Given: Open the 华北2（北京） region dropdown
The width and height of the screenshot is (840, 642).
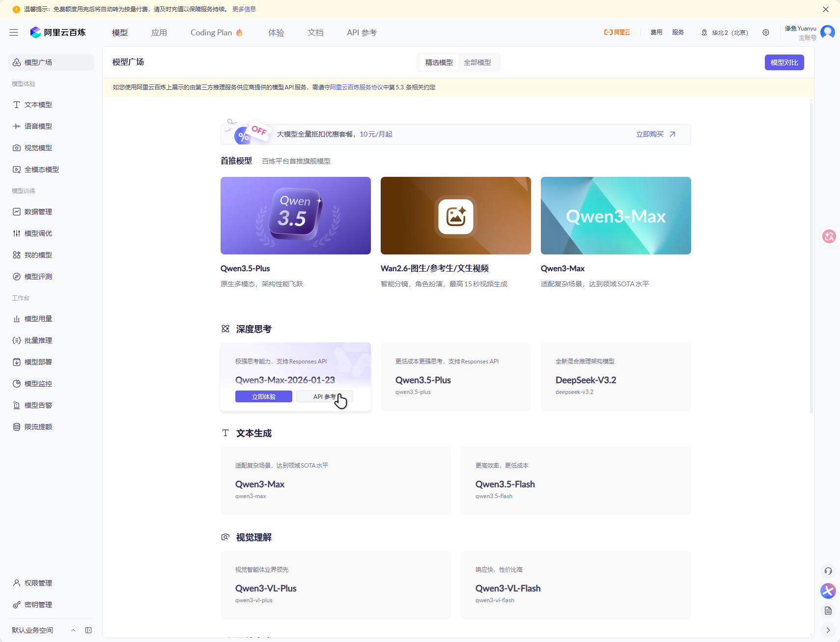Looking at the screenshot, I should [725, 32].
